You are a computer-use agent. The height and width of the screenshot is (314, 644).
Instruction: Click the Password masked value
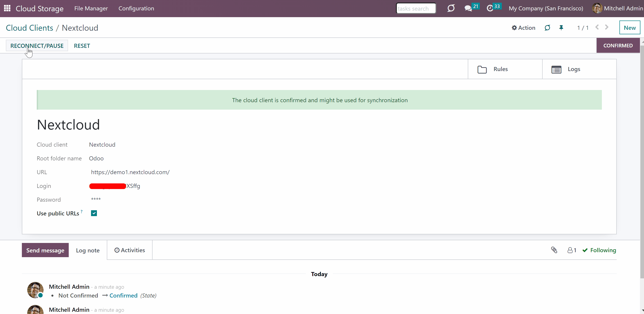(96, 199)
